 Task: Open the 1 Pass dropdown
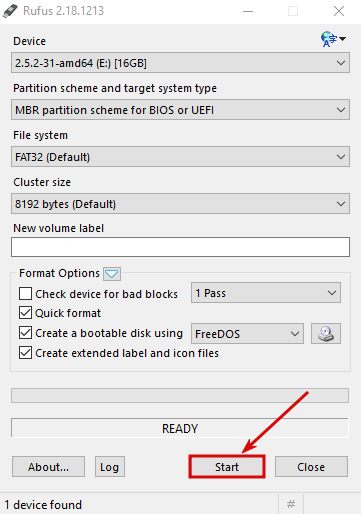pos(266,293)
